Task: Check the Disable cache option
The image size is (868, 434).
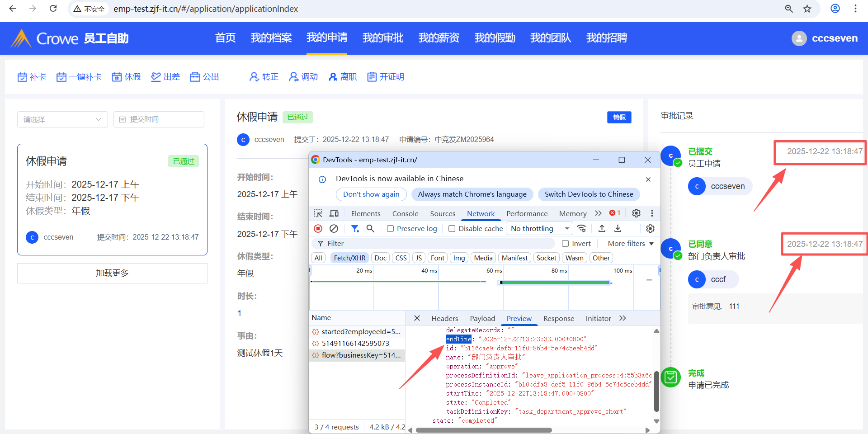Action: pos(452,229)
